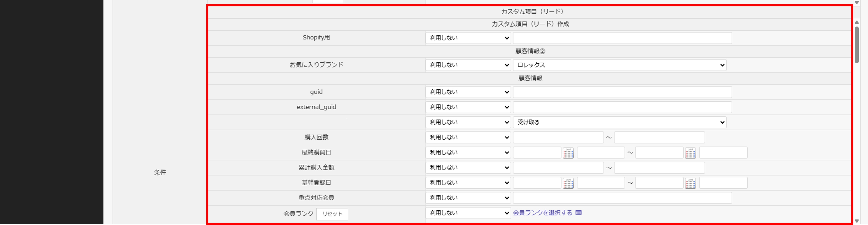Click list icon beside 会員ランクを選択する
Image resolution: width=868 pixels, height=225 pixels.
pyautogui.click(x=579, y=213)
